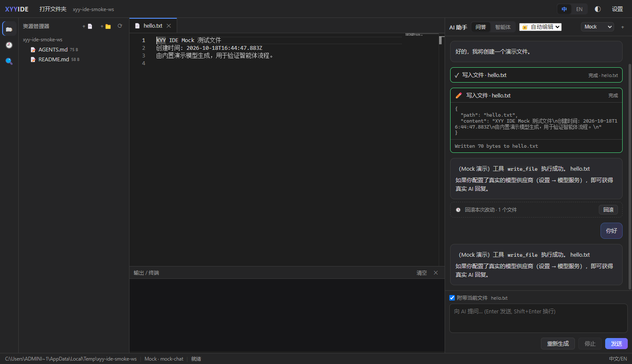632x364 pixels.
Task: Collapse the expanded 写入文件 · hello.txt details
Action: point(536,95)
